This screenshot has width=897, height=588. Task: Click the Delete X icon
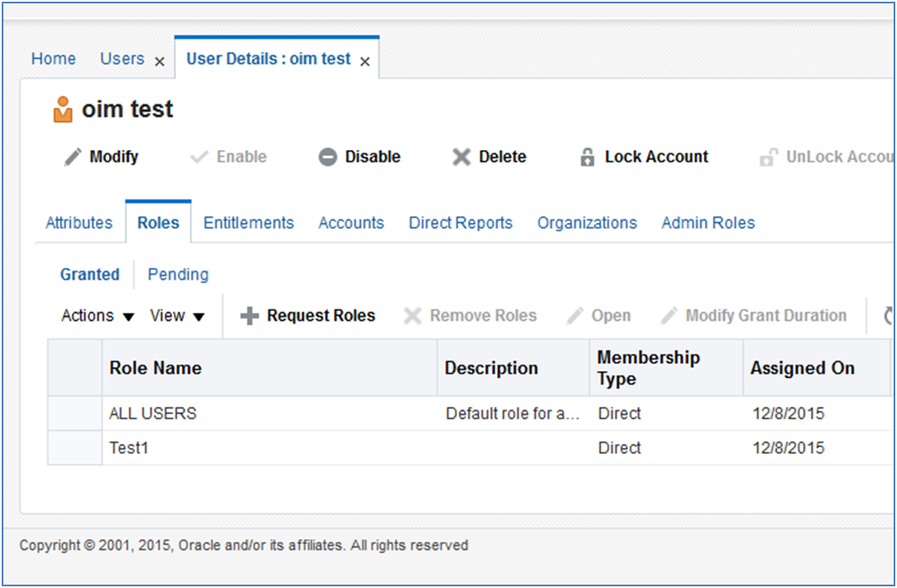point(461,157)
